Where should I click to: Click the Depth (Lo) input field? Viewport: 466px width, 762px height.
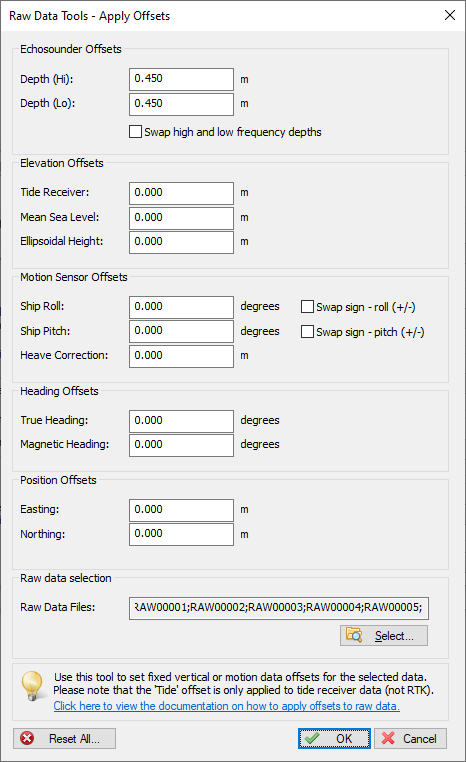coord(181,104)
